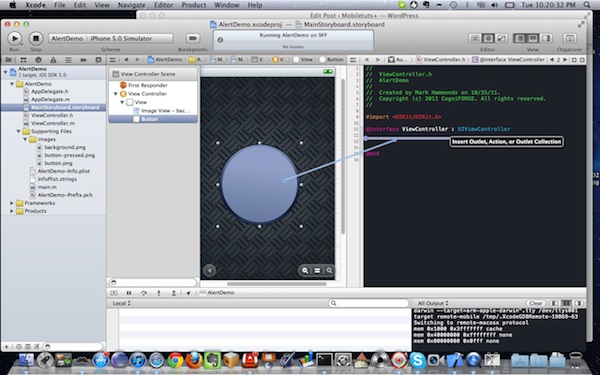Collapse the AlertDemo group folder
Image resolution: width=600 pixels, height=375 pixels.
pos(12,84)
